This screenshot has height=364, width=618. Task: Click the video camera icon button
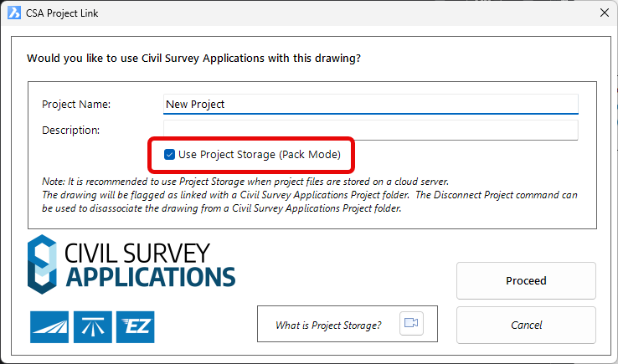coord(411,324)
